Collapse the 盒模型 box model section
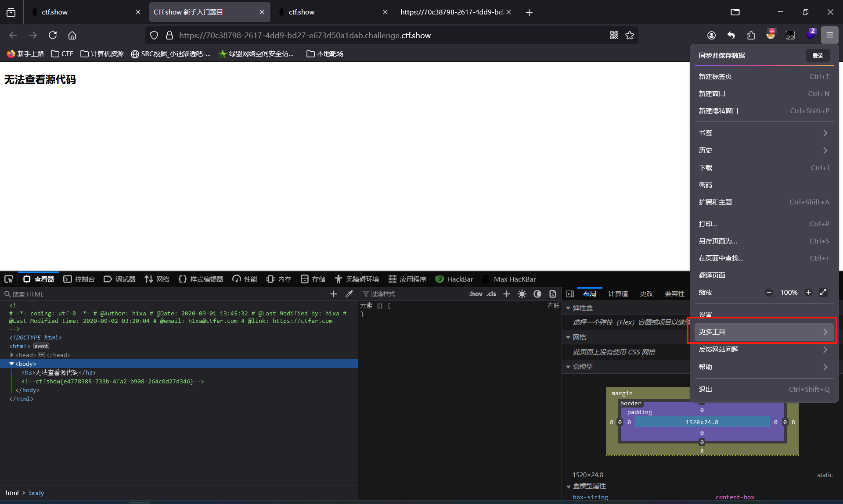The image size is (843, 504). [568, 367]
